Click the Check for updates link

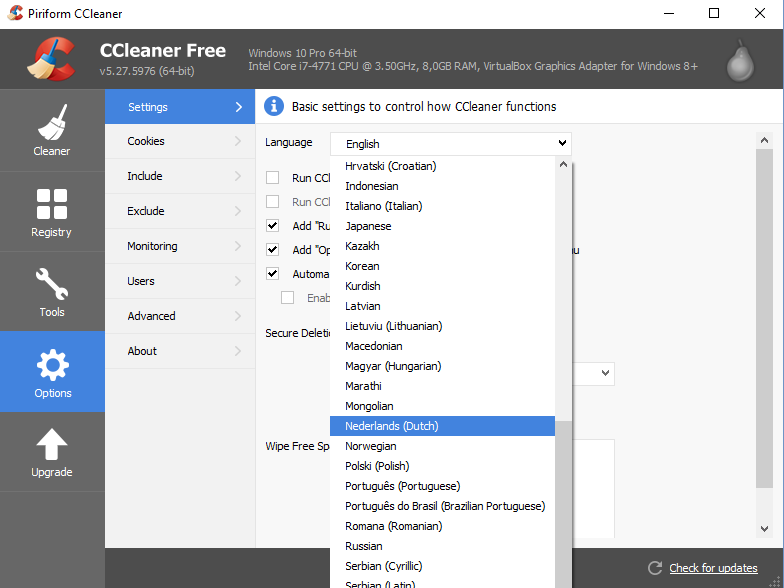pyautogui.click(x=713, y=568)
